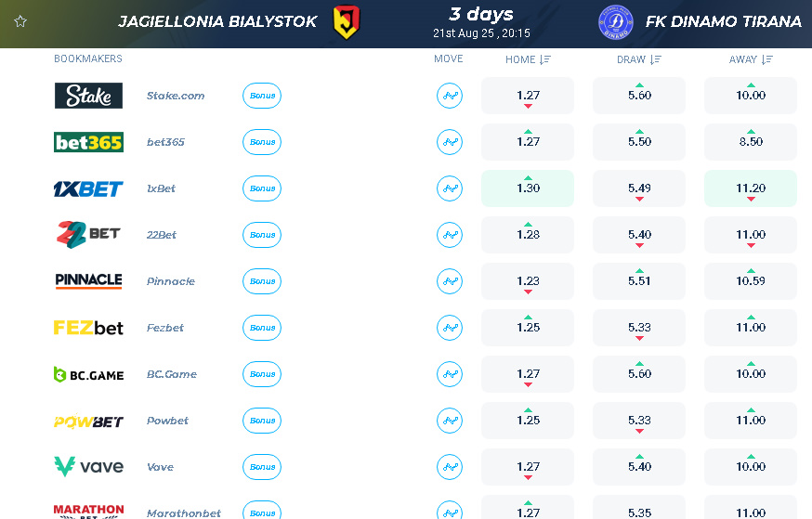Select 1xBet highlighted home odds 1.30
Screen dimensions: 812x519
(x=528, y=188)
